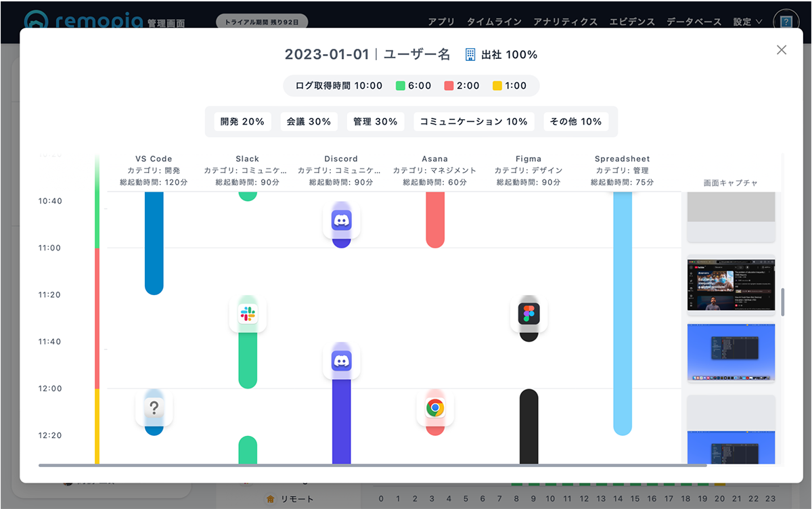Click the 10:40 time label
The height and width of the screenshot is (509, 812).
point(50,201)
